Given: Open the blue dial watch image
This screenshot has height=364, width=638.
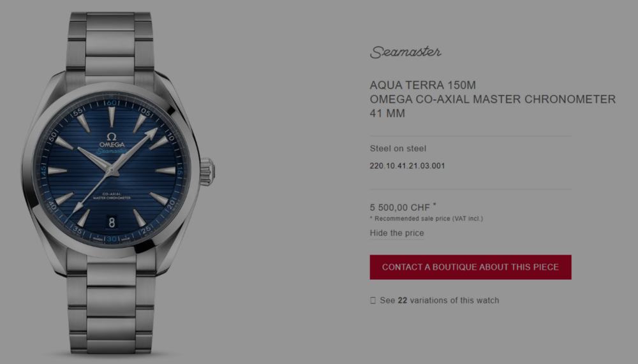Looking at the screenshot, I should pos(118,183).
